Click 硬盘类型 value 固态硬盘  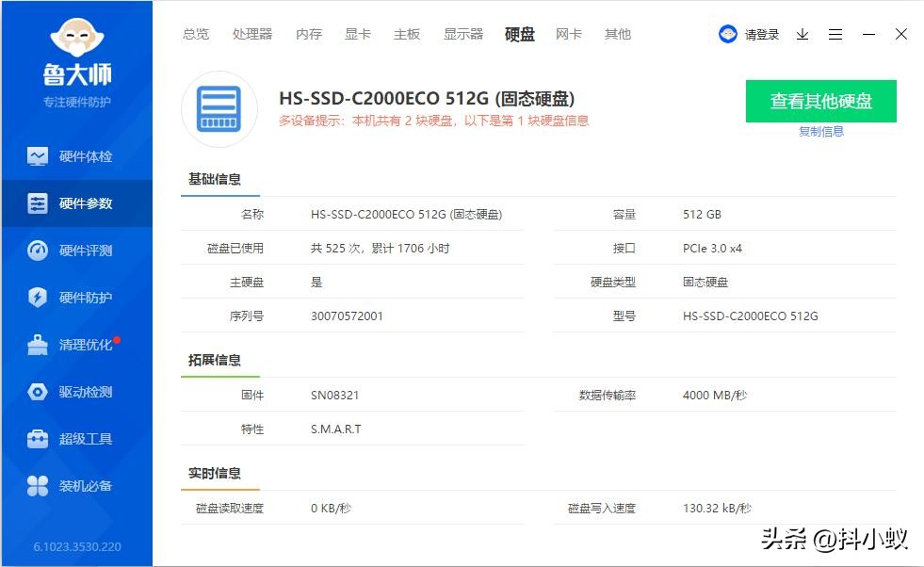point(705,283)
